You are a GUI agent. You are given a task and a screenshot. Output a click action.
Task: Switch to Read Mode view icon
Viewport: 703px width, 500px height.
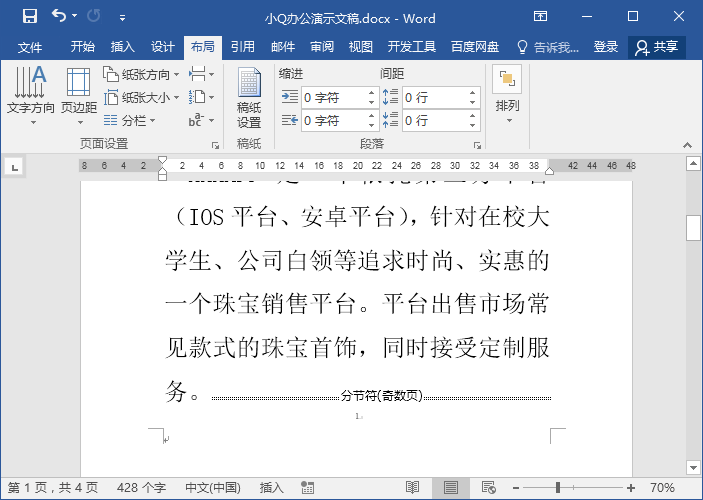point(412,487)
